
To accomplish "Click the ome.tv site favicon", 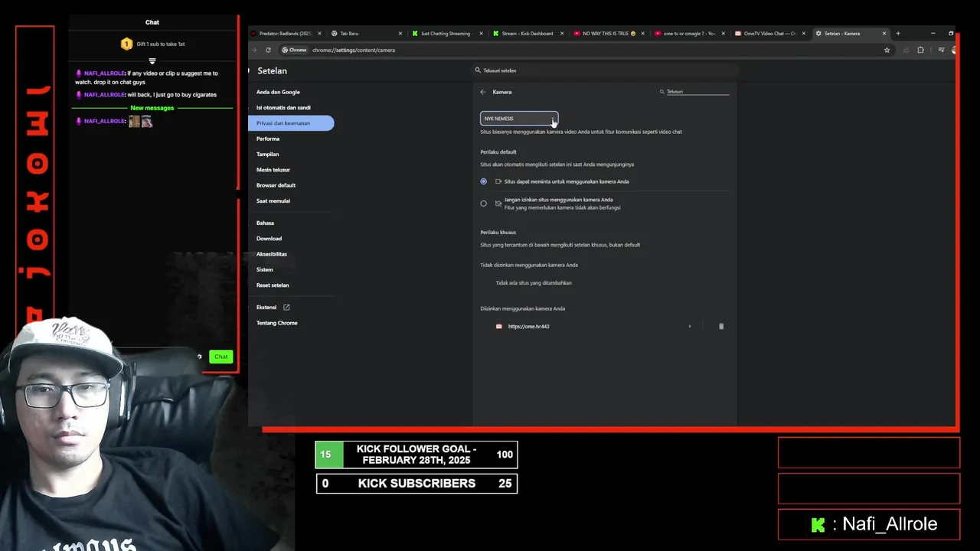I will [499, 327].
